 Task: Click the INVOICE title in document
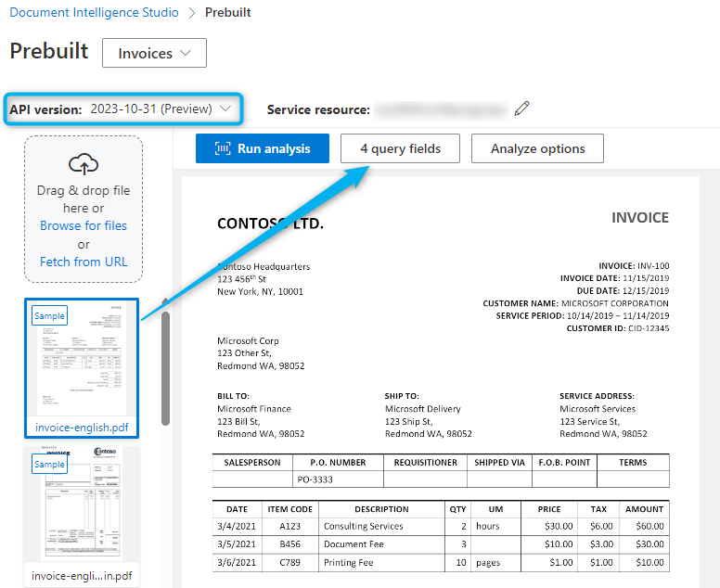[x=640, y=218]
